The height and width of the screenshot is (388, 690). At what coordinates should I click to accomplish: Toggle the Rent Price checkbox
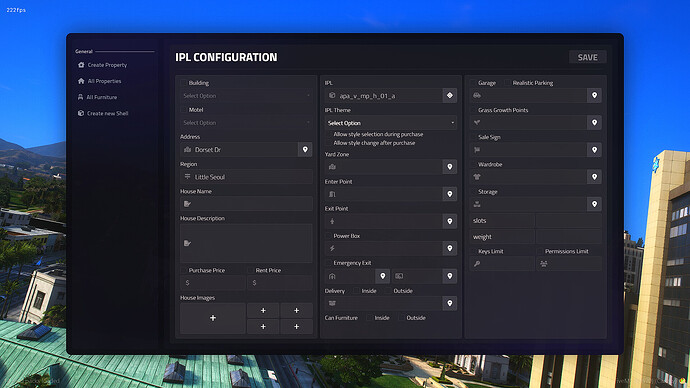click(x=251, y=270)
